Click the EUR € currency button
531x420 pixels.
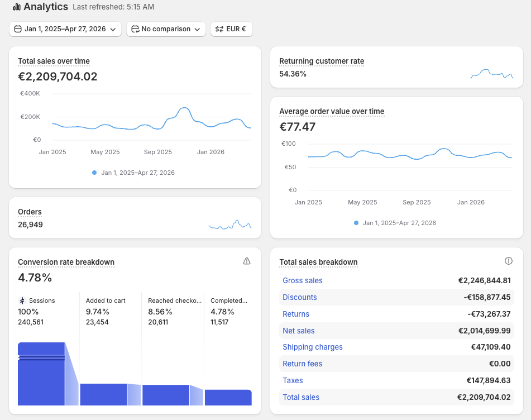point(232,29)
